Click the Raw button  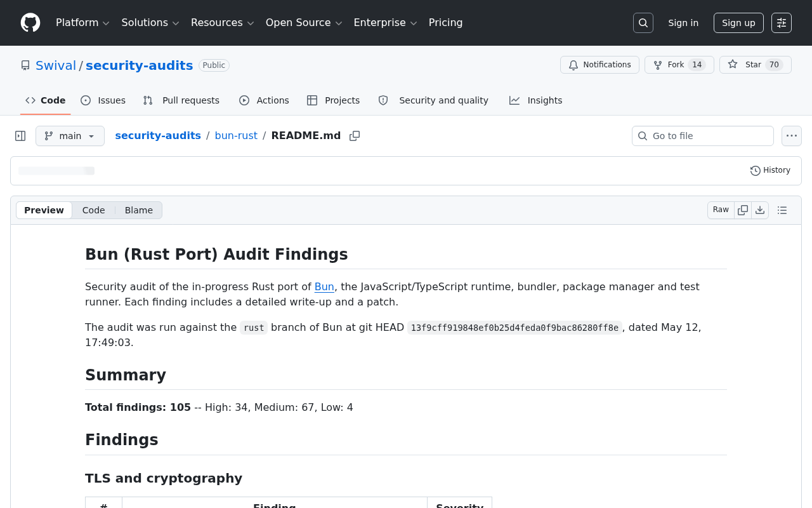[721, 210]
